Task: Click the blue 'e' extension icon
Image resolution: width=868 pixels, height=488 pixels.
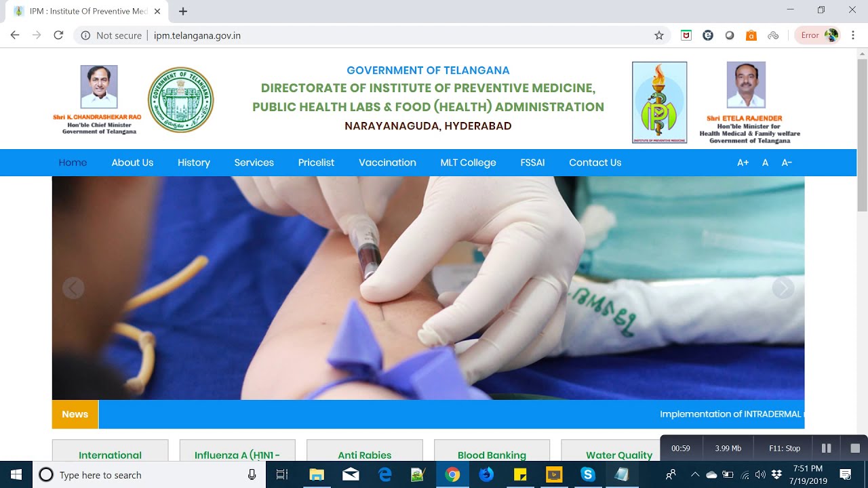Action: click(x=708, y=35)
